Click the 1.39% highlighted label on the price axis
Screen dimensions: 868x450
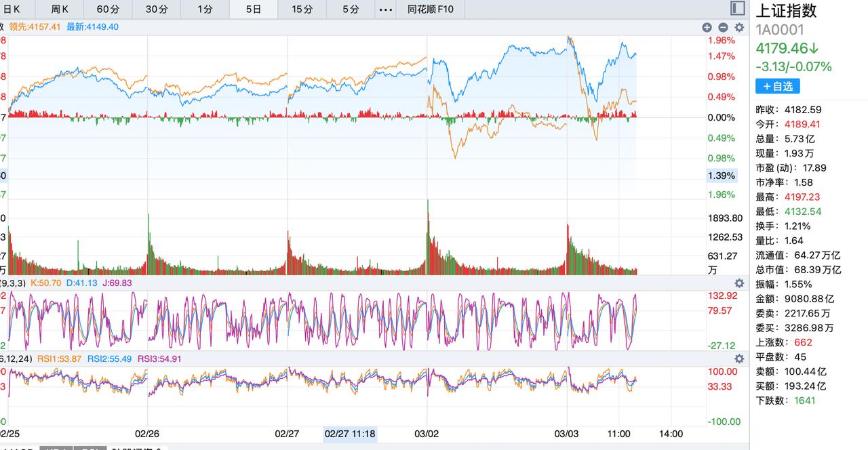(722, 176)
